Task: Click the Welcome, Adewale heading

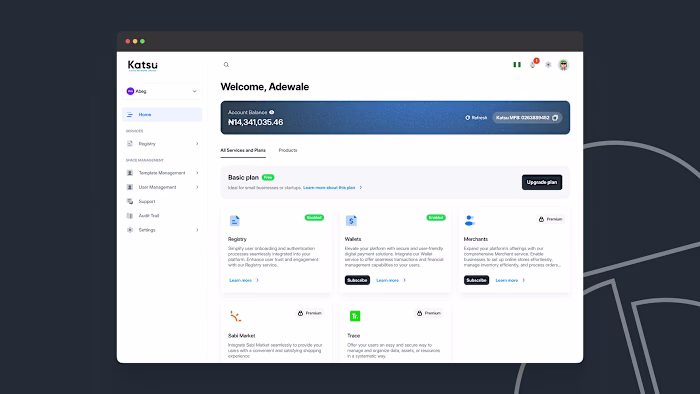Action: (x=265, y=87)
